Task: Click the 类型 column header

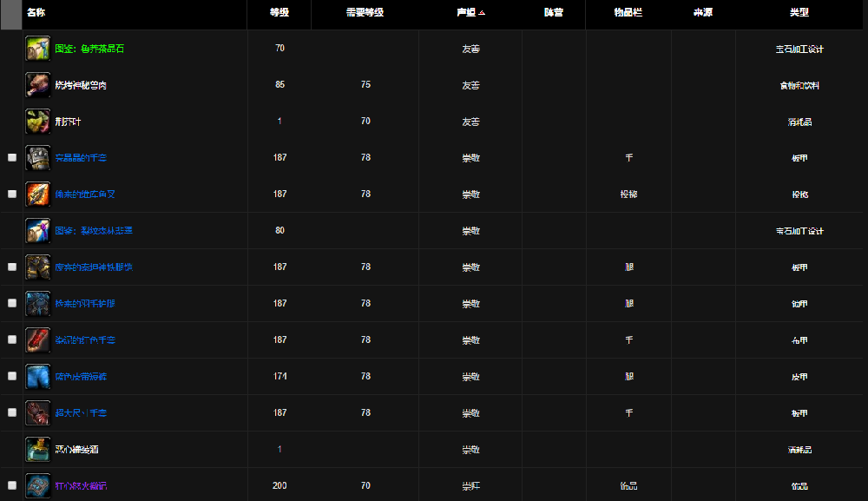Action: (799, 13)
